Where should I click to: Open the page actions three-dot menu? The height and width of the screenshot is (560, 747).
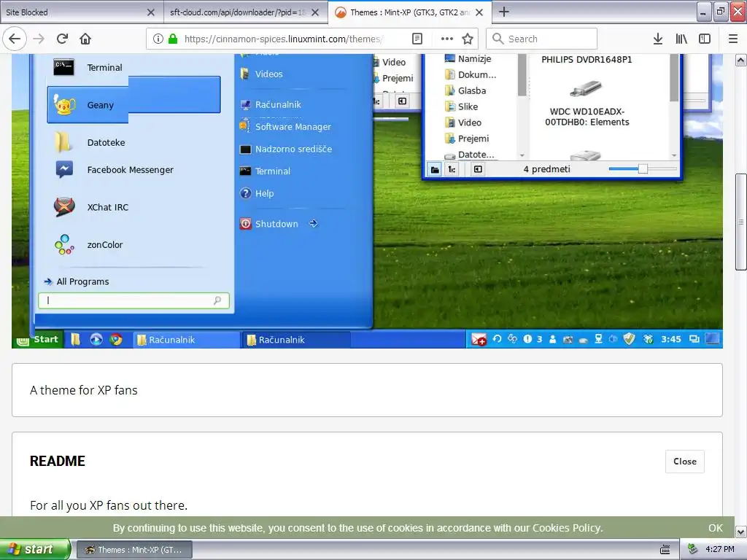[447, 39]
